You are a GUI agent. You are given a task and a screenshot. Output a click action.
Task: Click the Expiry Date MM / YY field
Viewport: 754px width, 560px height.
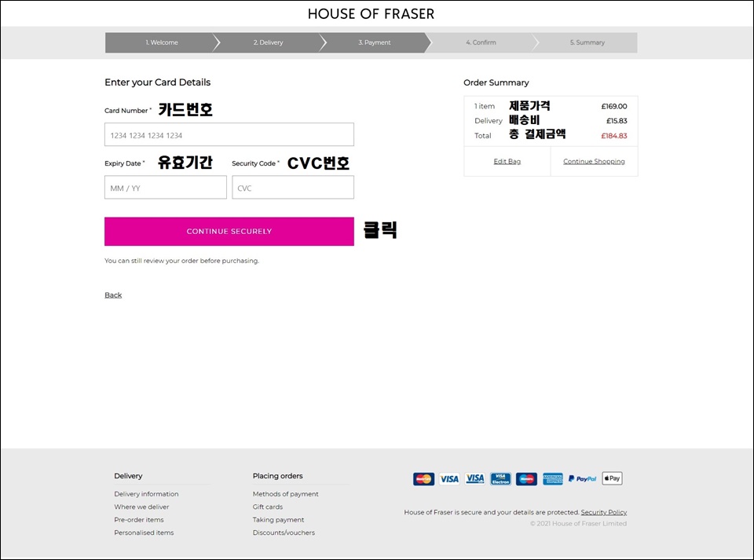(x=166, y=187)
